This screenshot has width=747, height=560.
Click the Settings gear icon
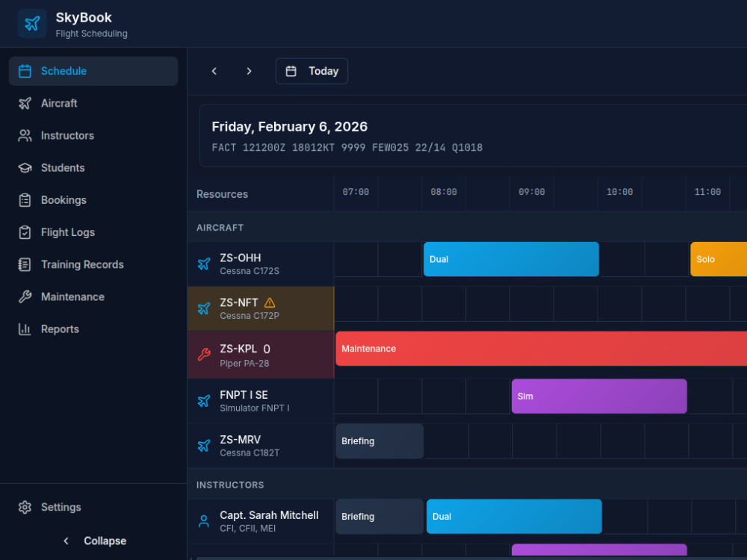click(25, 507)
